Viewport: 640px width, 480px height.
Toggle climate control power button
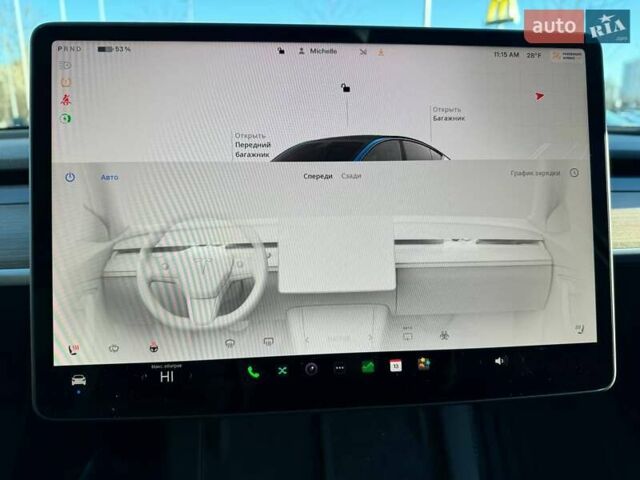[x=70, y=177]
